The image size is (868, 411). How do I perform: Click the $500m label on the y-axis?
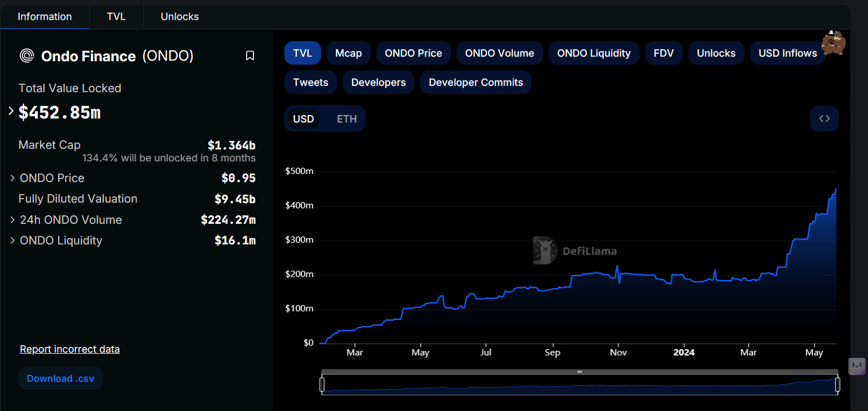pos(299,171)
